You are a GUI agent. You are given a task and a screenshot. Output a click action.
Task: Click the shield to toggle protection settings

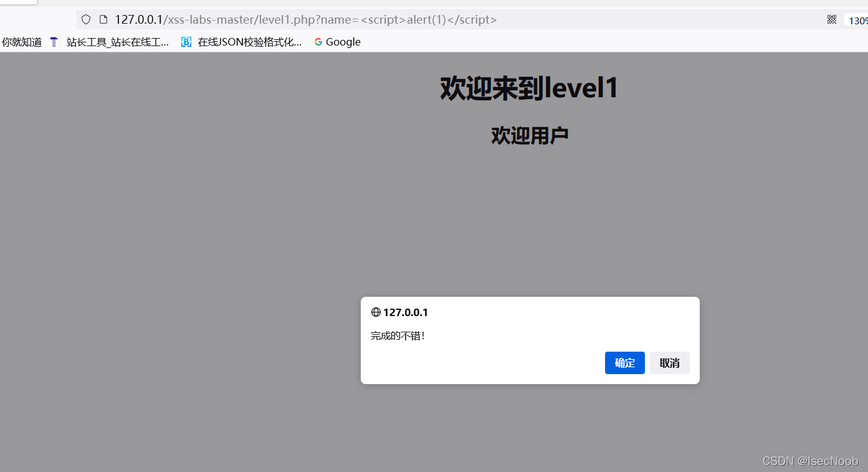85,19
